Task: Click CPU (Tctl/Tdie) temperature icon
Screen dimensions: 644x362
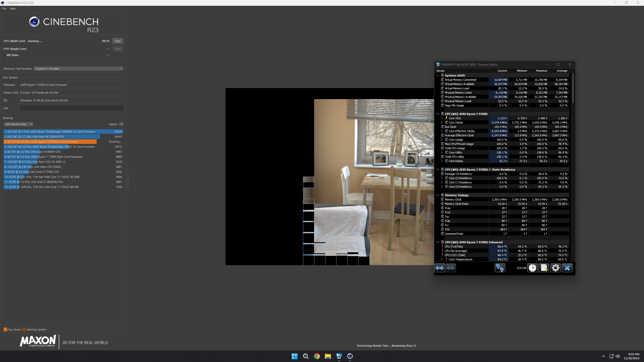Action: pos(442,247)
